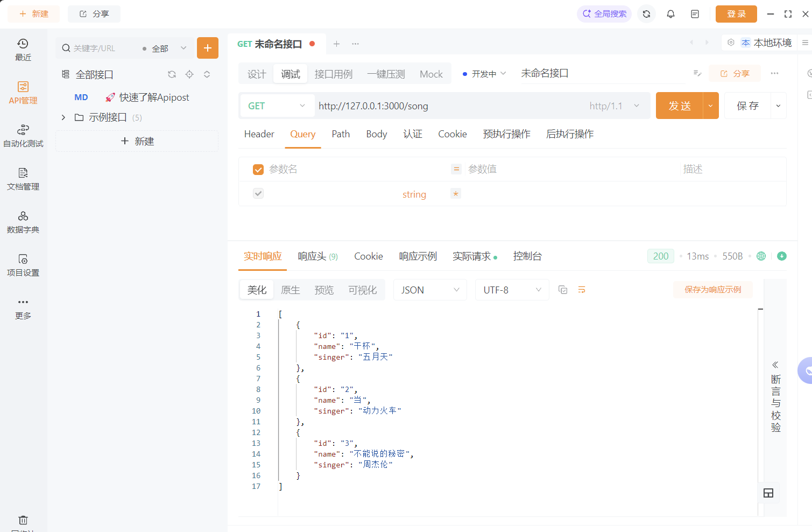
Task: Switch to the Body tab
Action: [376, 134]
